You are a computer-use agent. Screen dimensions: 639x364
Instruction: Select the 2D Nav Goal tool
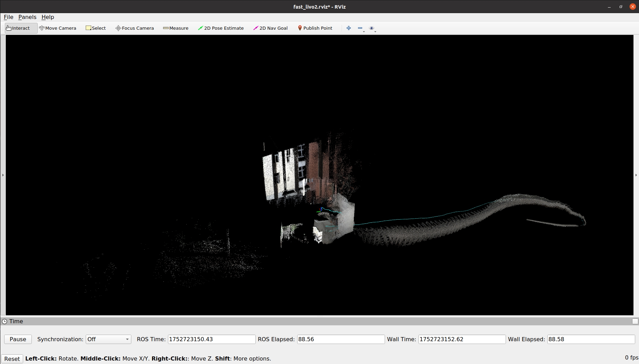click(x=270, y=28)
